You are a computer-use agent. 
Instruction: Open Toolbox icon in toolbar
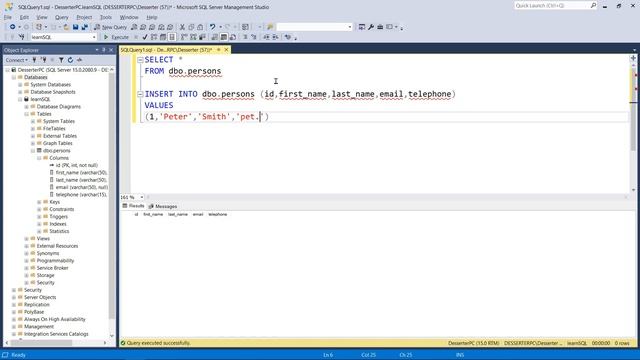(380, 27)
